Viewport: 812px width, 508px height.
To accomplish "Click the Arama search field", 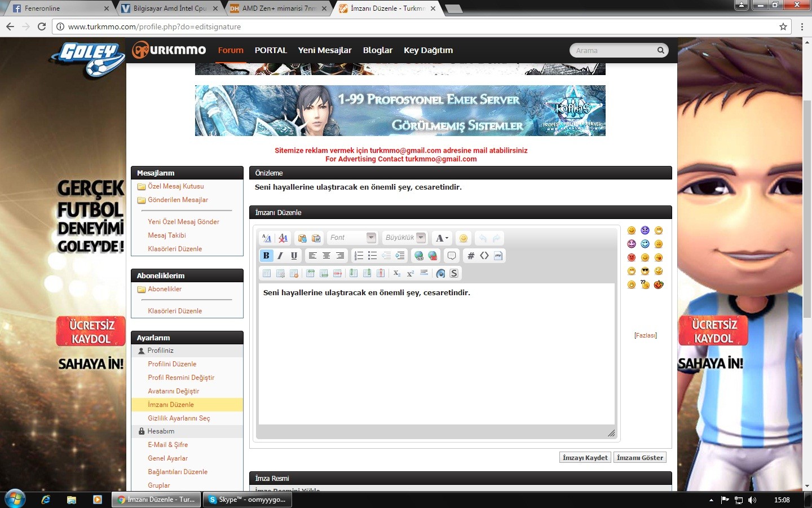I will click(x=613, y=50).
